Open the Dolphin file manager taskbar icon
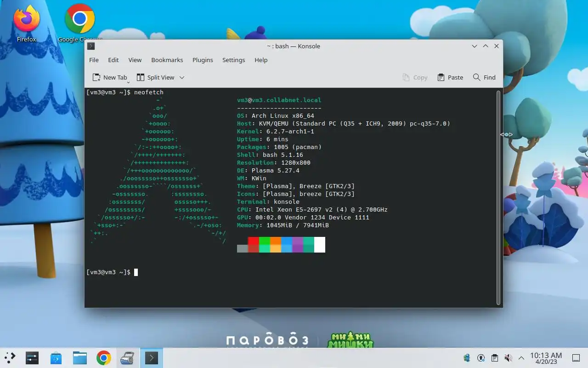This screenshot has height=368, width=588. 80,358
